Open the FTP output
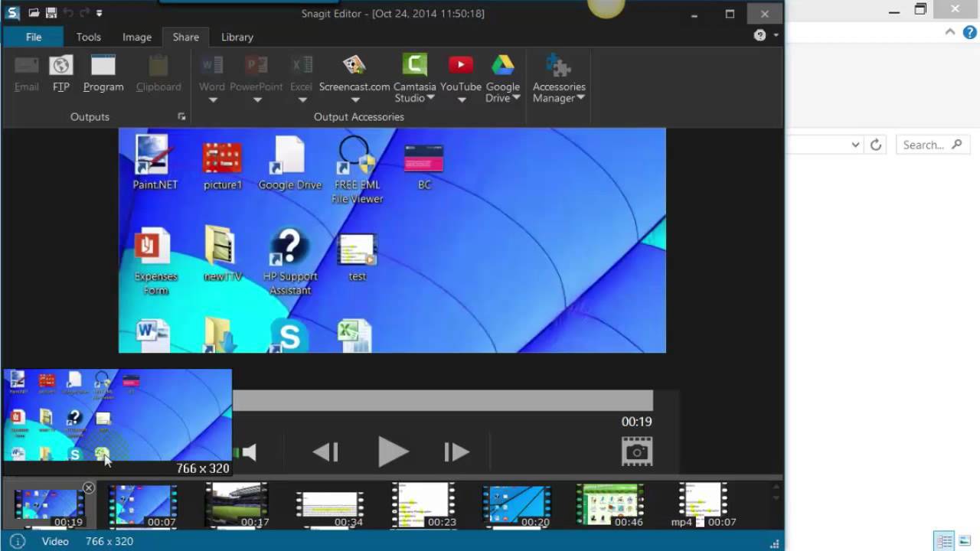 61,74
